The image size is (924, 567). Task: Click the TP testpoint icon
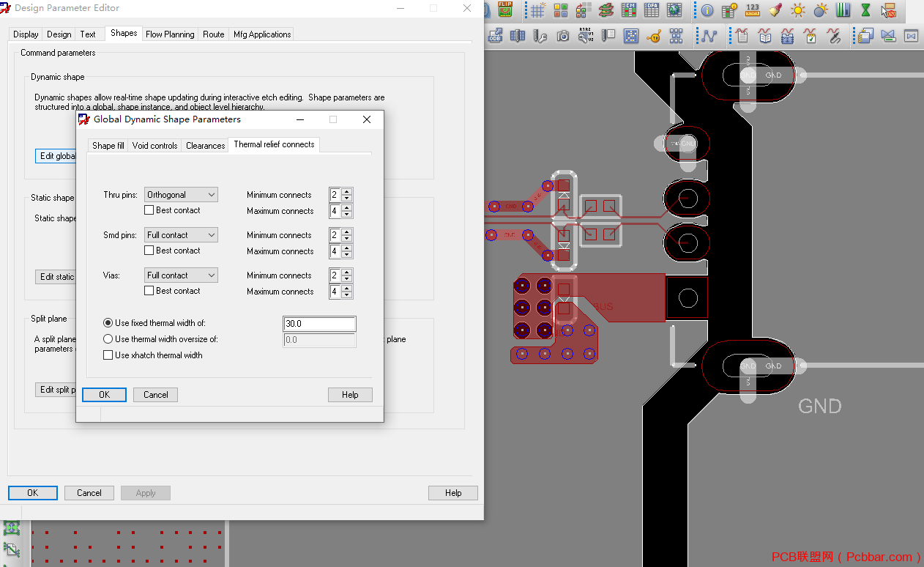(x=654, y=35)
